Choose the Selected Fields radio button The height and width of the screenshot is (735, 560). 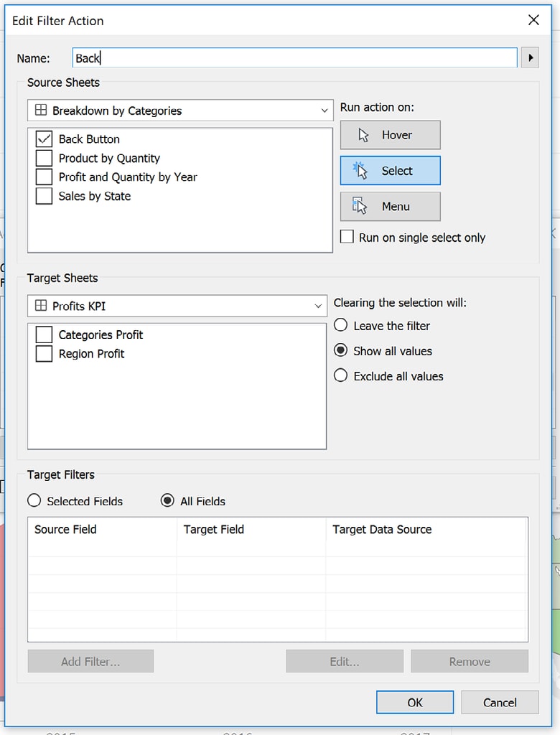[34, 501]
